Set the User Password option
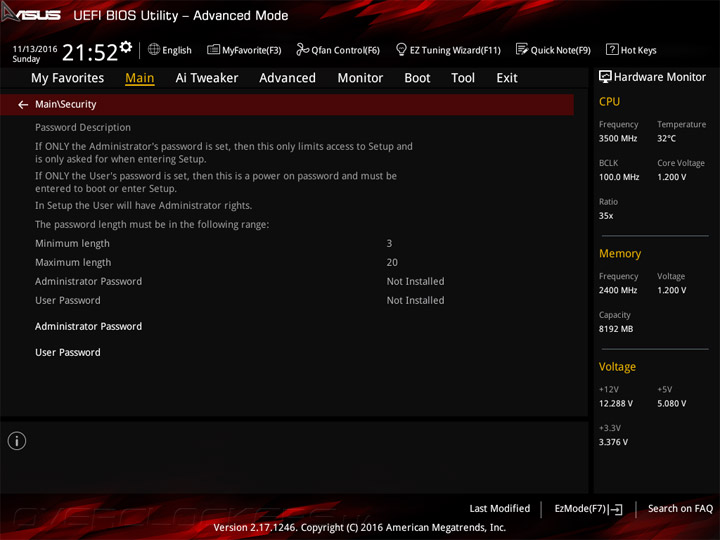This screenshot has height=540, width=720. tap(68, 353)
